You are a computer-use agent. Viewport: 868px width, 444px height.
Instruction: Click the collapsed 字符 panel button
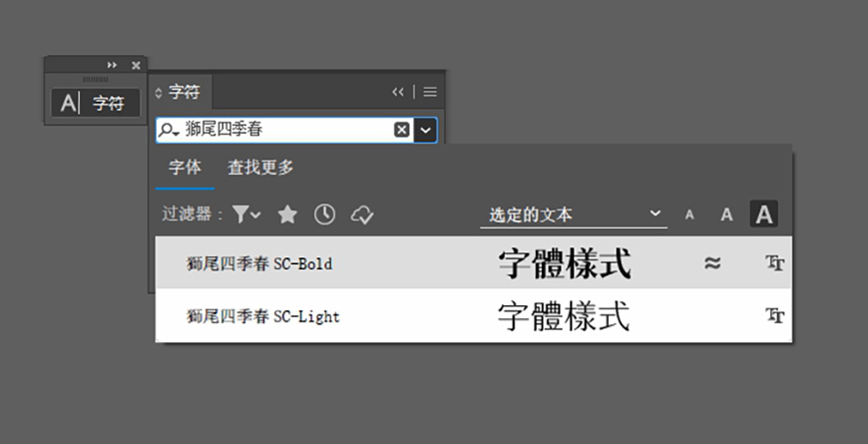pos(95,103)
